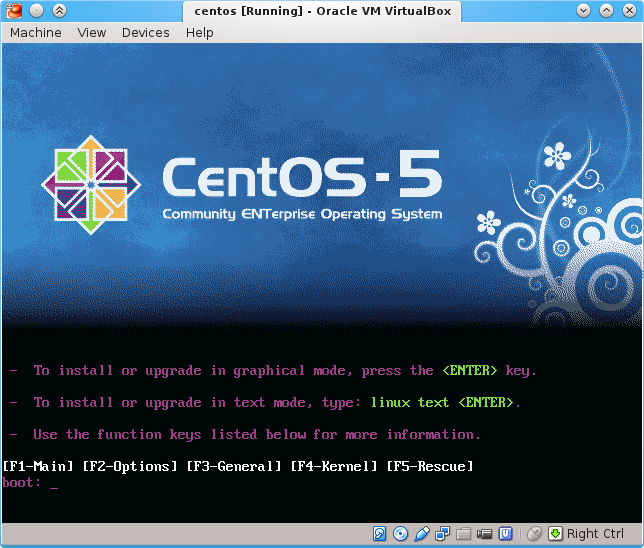The height and width of the screenshot is (548, 644).
Task: Click the green 'linux text' command text
Action: tap(410, 402)
